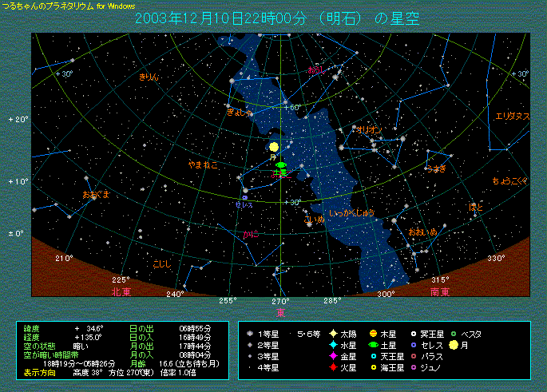Click the 太陽 (Sun) legend icon

(x=332, y=333)
